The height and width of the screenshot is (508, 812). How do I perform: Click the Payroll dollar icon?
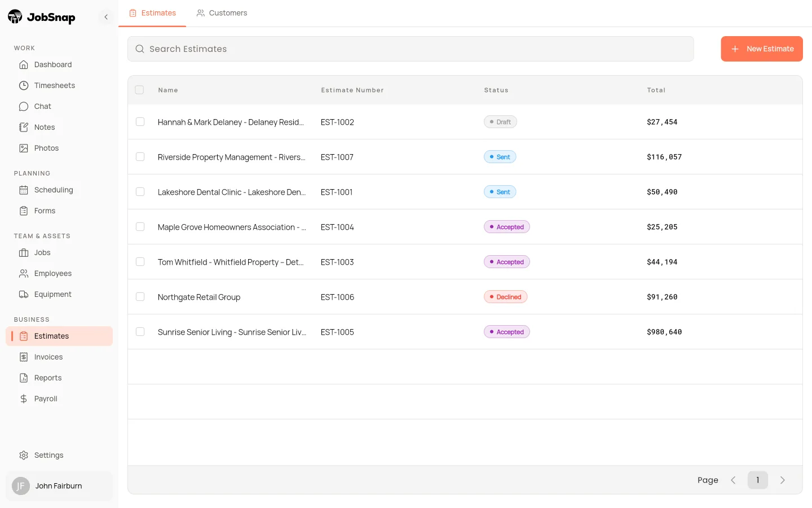click(x=24, y=399)
